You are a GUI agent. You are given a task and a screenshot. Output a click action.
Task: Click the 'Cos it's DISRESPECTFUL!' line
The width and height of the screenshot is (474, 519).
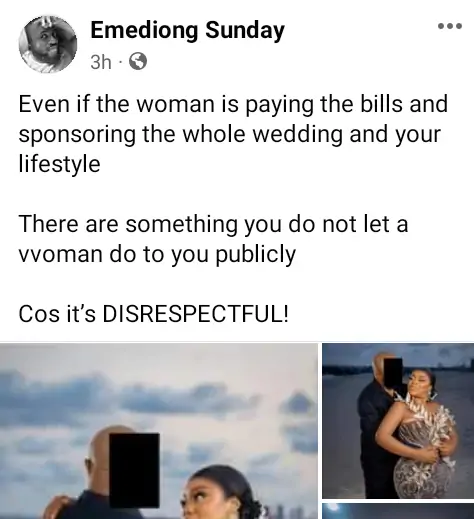(x=153, y=314)
